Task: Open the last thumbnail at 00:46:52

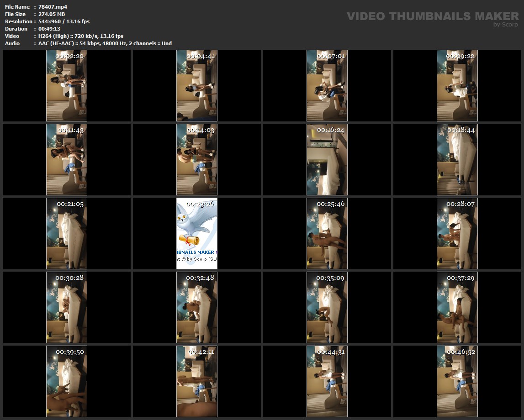Action: [x=457, y=381]
